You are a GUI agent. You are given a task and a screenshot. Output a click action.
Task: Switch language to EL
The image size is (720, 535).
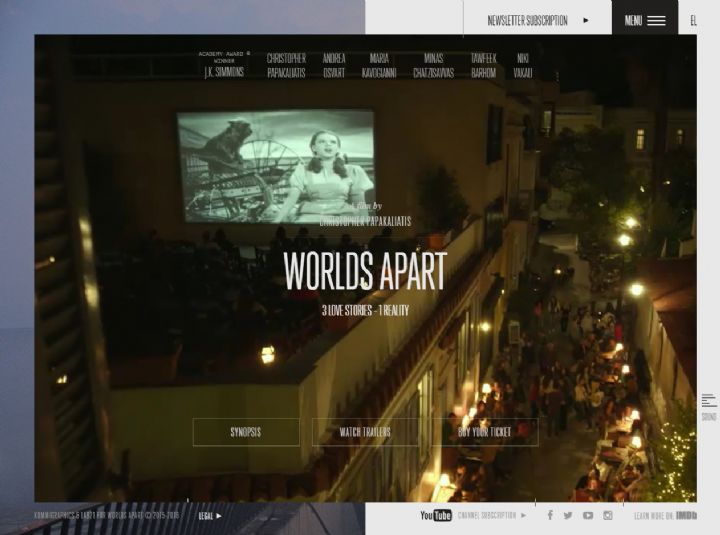pyautogui.click(x=693, y=20)
